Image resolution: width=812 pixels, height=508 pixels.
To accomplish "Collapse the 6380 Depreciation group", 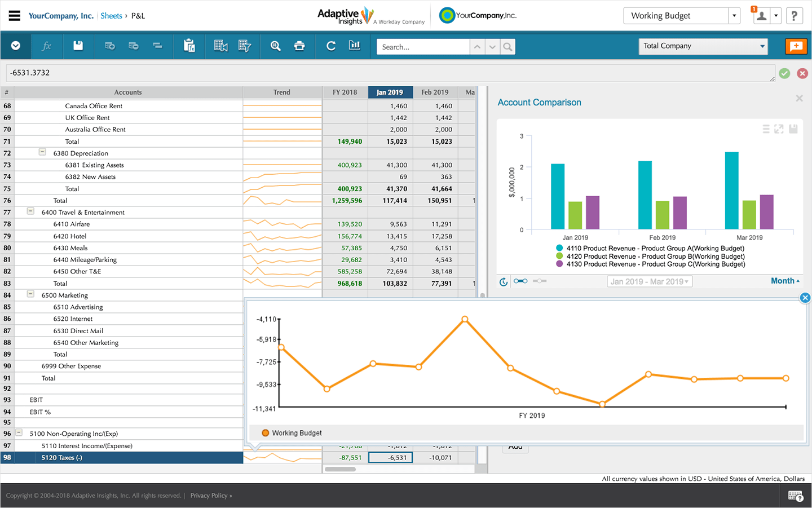I will click(42, 152).
